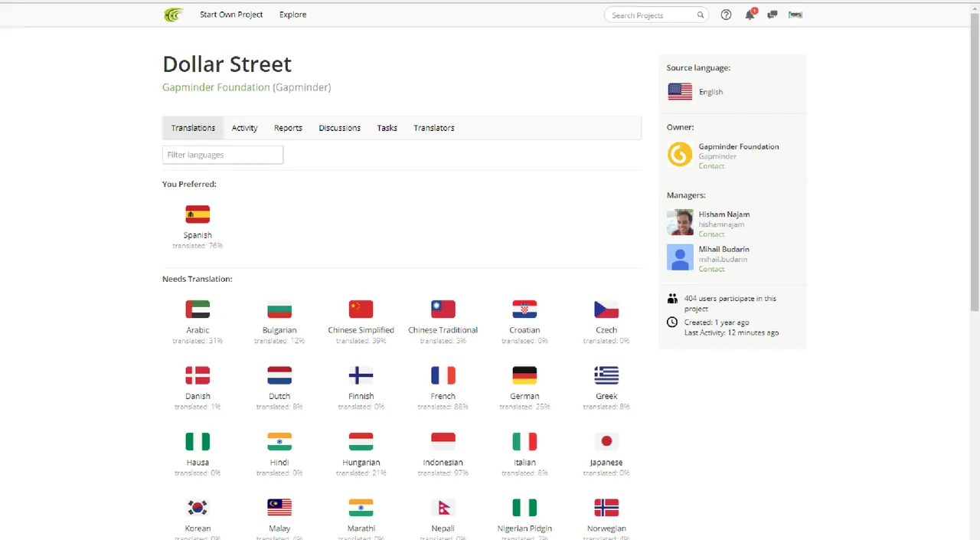
Task: Select the Arabic language flag
Action: [198, 309]
